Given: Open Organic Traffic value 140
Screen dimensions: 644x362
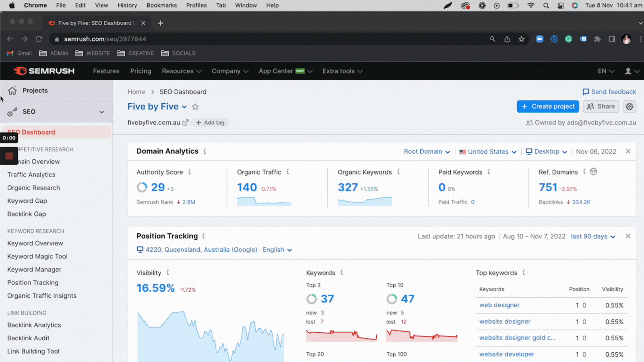Looking at the screenshot, I should [x=247, y=187].
